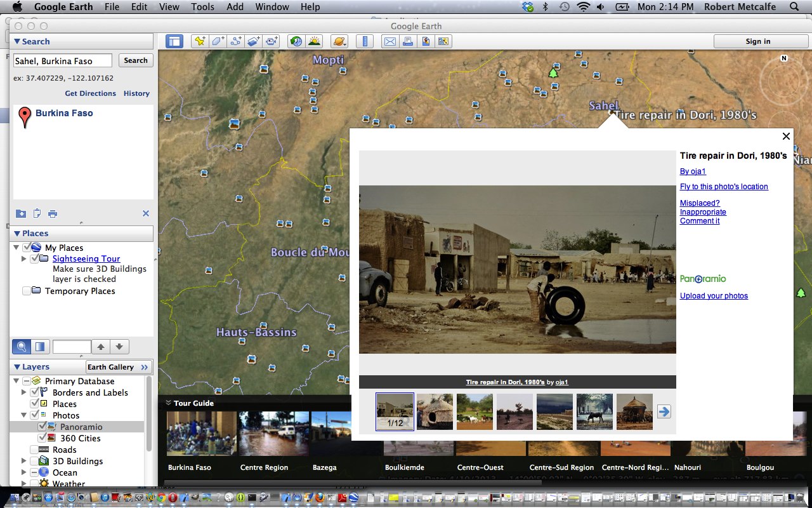
Task: Uncheck the Panoramio layer checkbox
Action: 42,427
